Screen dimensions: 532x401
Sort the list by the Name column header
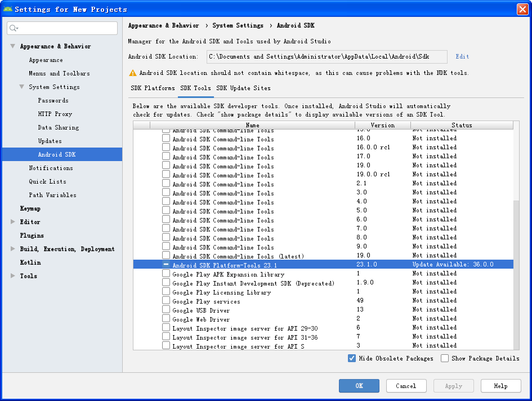tap(252, 125)
